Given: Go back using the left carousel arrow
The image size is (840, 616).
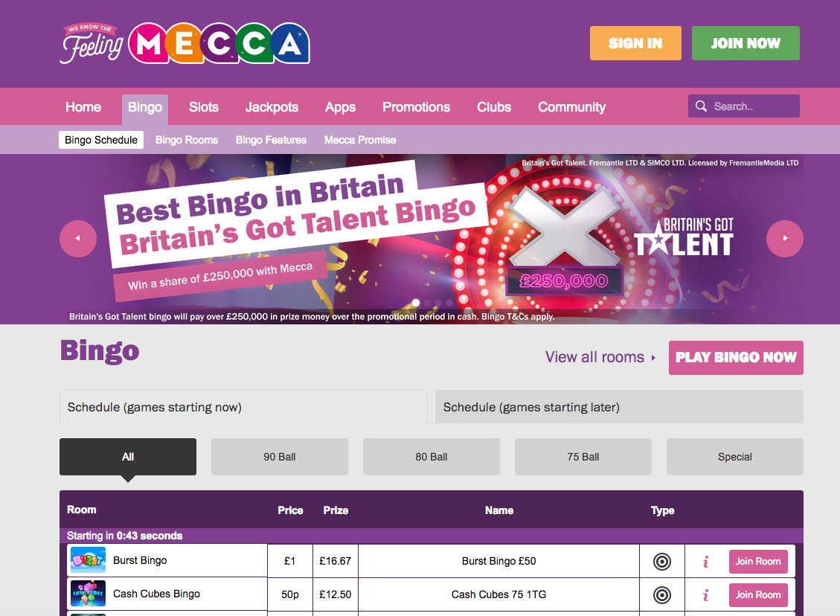Looking at the screenshot, I should pyautogui.click(x=77, y=238).
